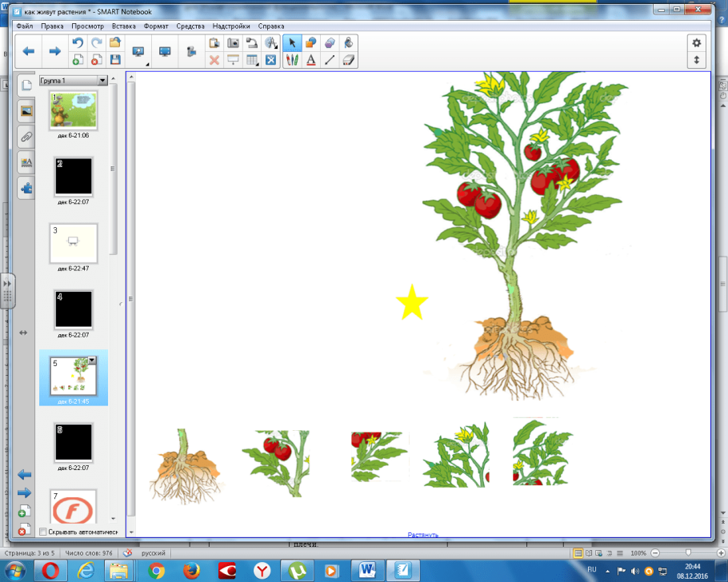The height and width of the screenshot is (582, 728).
Task: Click the 'Растянуть' link below the page
Action: (x=422, y=535)
